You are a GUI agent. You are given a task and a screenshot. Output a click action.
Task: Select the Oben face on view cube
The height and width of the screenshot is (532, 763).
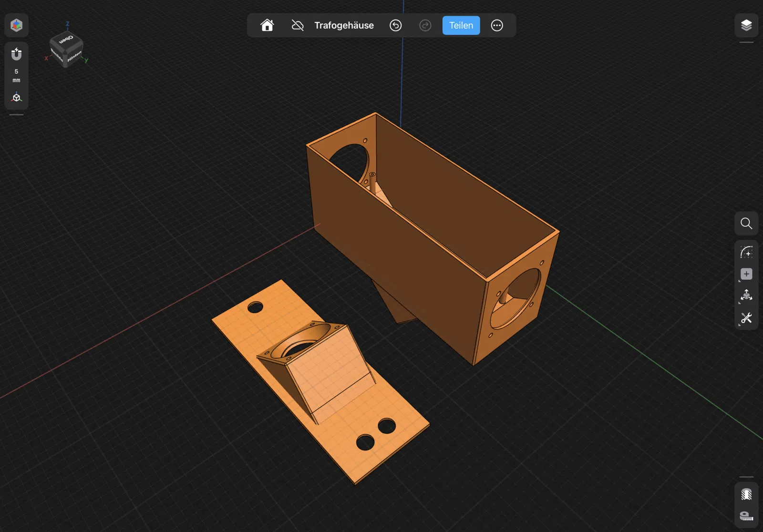(x=66, y=39)
